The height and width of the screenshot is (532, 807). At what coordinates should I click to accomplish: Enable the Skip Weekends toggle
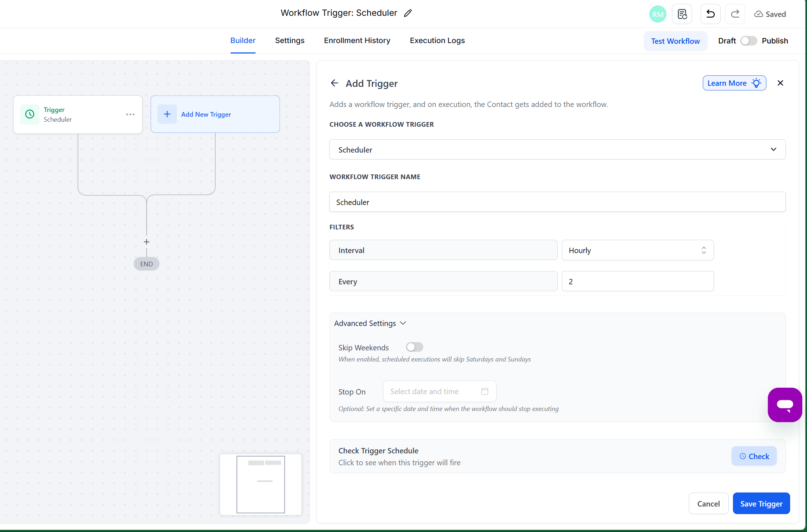point(414,347)
